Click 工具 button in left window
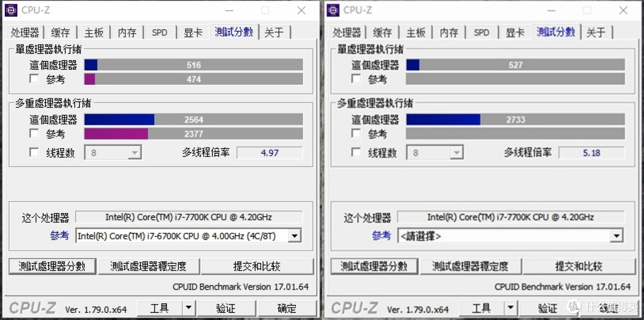This screenshot has width=644, height=320. [160, 307]
